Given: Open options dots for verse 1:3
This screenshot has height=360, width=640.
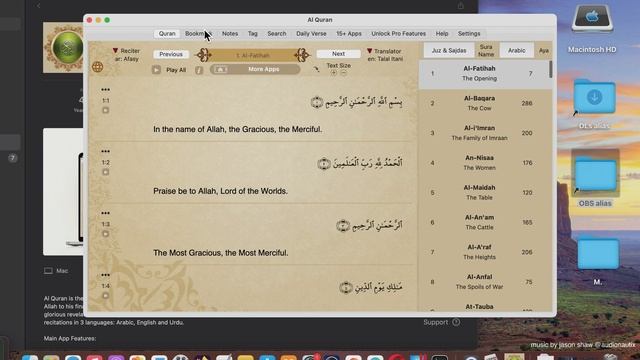Looking at the screenshot, I should point(105,213).
